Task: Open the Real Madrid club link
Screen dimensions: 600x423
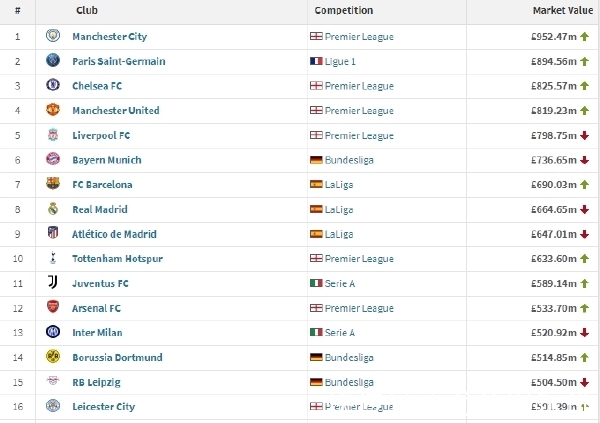Action: [x=100, y=209]
